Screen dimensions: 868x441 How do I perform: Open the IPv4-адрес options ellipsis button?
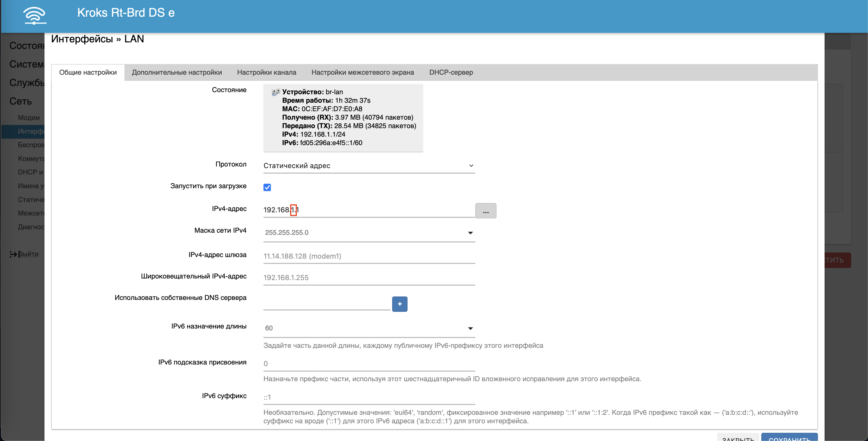coord(486,210)
